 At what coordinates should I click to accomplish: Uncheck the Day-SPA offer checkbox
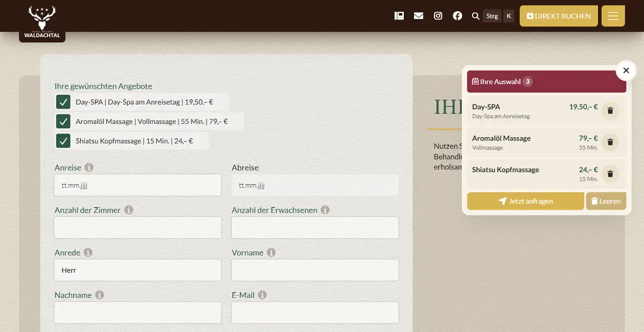pos(63,102)
